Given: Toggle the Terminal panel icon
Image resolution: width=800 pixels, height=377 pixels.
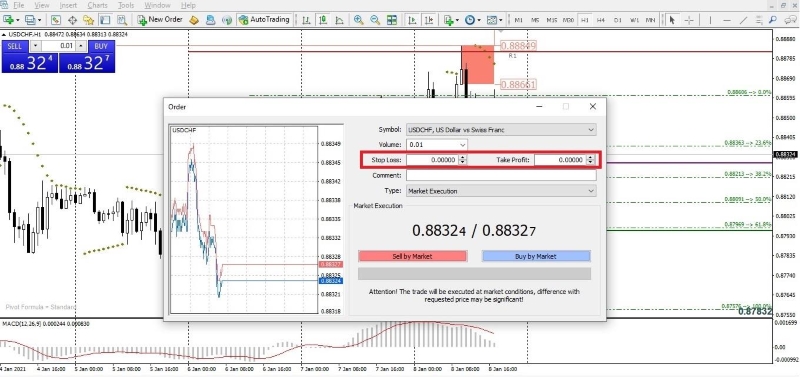Looking at the screenshot, I should pos(105,20).
